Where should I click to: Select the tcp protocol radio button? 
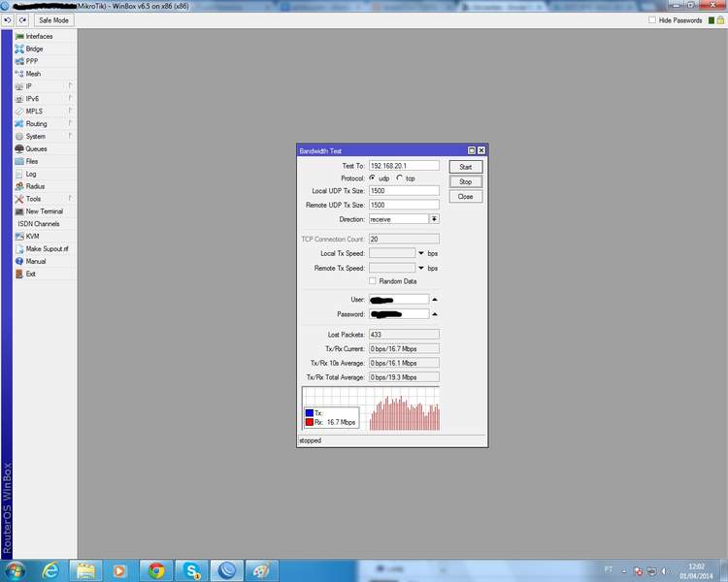(x=399, y=178)
